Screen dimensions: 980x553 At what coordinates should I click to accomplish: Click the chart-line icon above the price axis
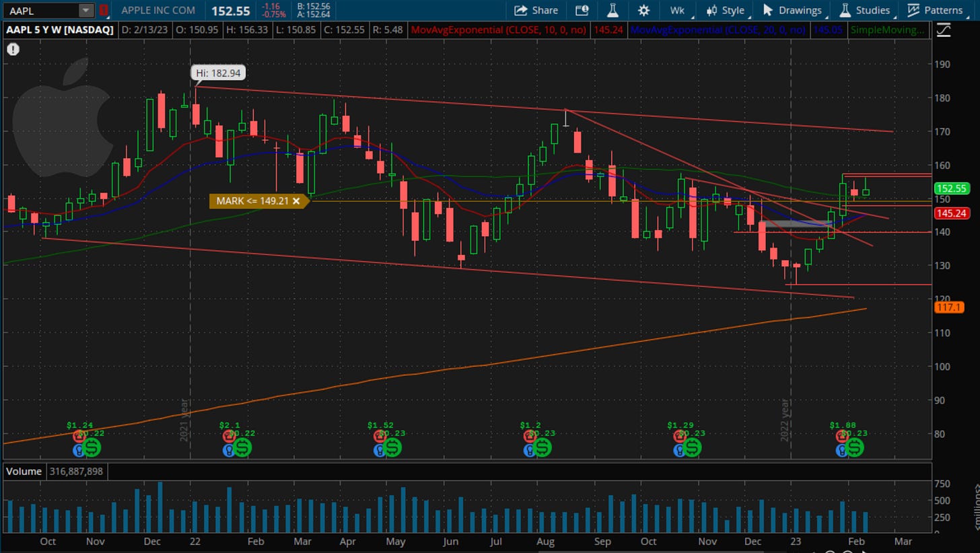coord(944,30)
